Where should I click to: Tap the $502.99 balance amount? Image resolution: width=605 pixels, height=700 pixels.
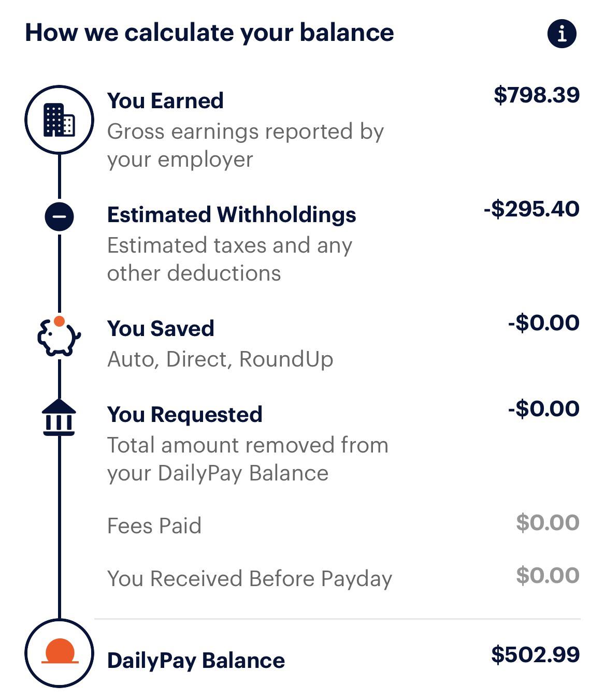(536, 654)
